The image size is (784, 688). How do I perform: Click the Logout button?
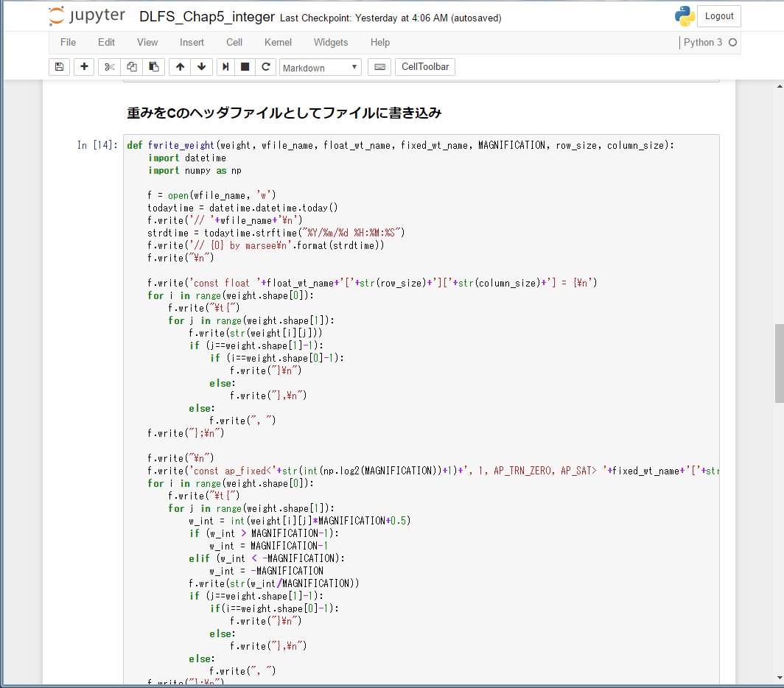coord(719,16)
